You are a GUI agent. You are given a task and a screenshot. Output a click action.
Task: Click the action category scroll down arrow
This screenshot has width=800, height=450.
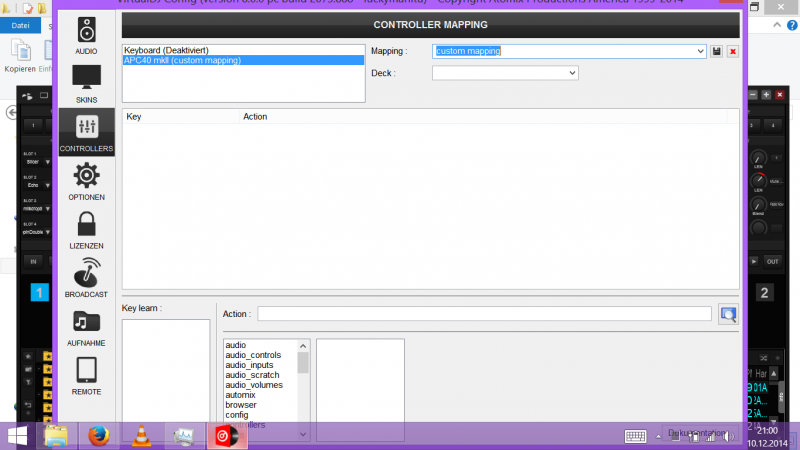(303, 434)
